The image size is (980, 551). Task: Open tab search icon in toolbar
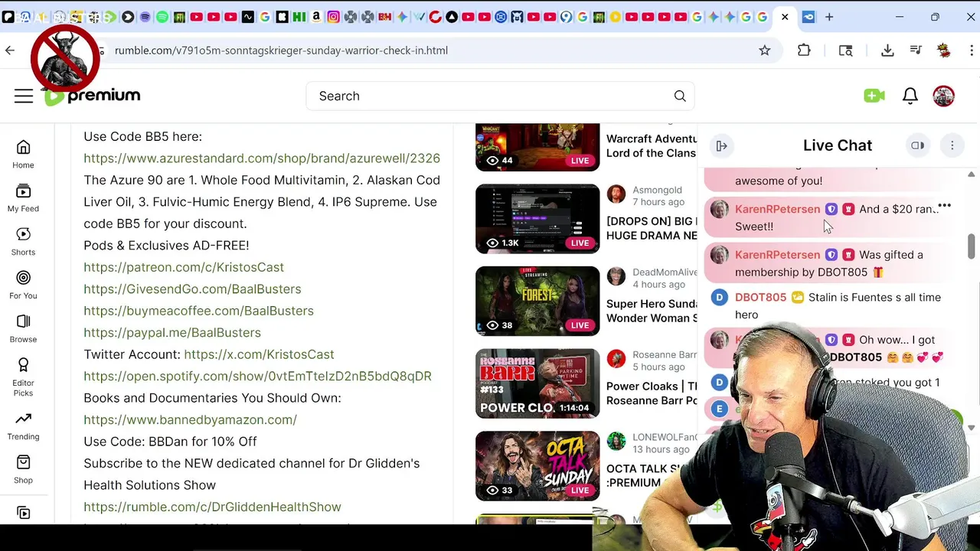point(845,51)
